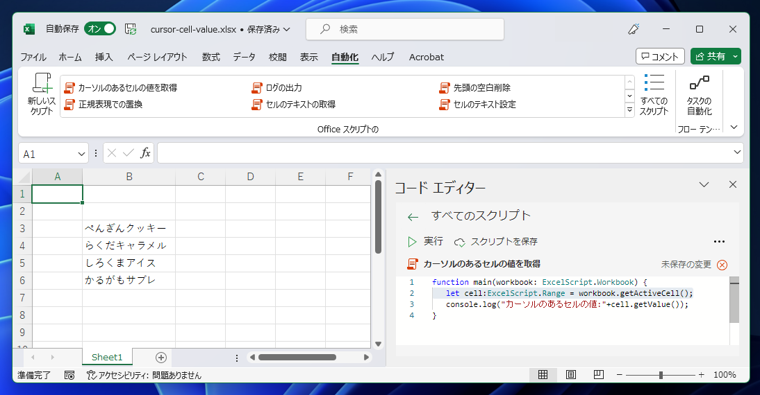Switch to Page Break Preview in status bar
The image size is (760, 395).
pyautogui.click(x=599, y=375)
